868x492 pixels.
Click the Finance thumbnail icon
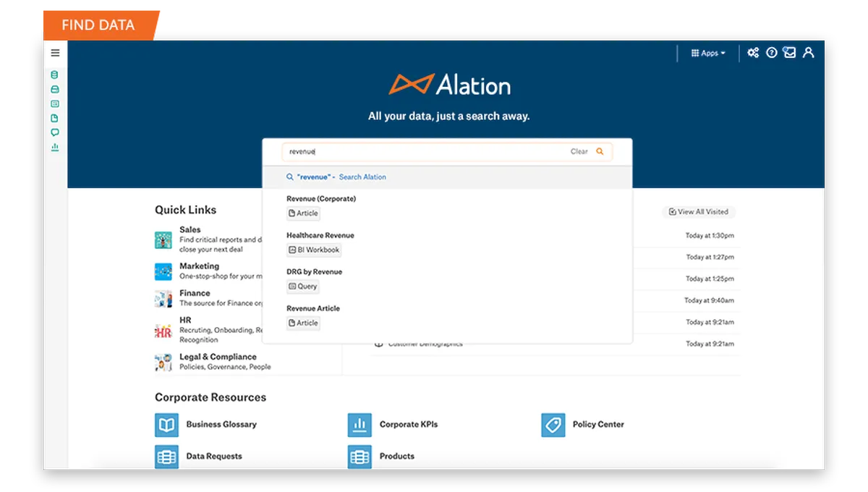[163, 299]
